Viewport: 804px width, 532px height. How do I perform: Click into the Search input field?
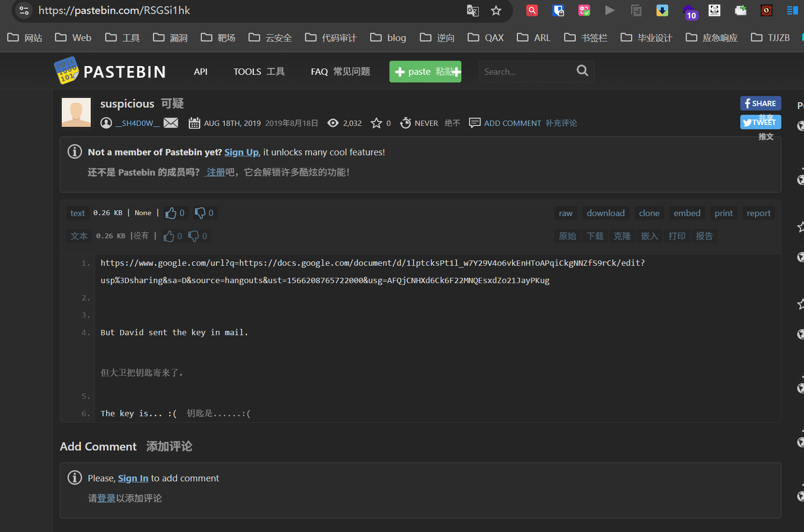[x=526, y=72]
